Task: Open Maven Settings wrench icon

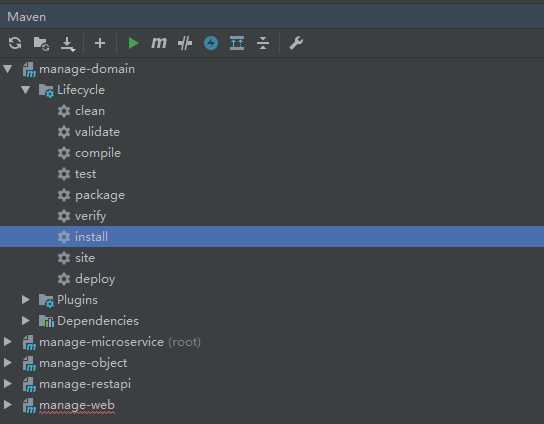Action: coord(296,43)
